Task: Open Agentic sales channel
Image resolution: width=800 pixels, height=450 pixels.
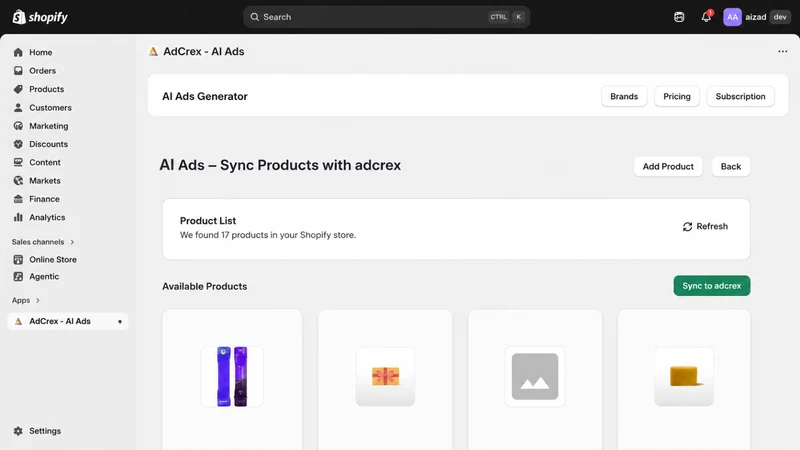Action: [44, 277]
